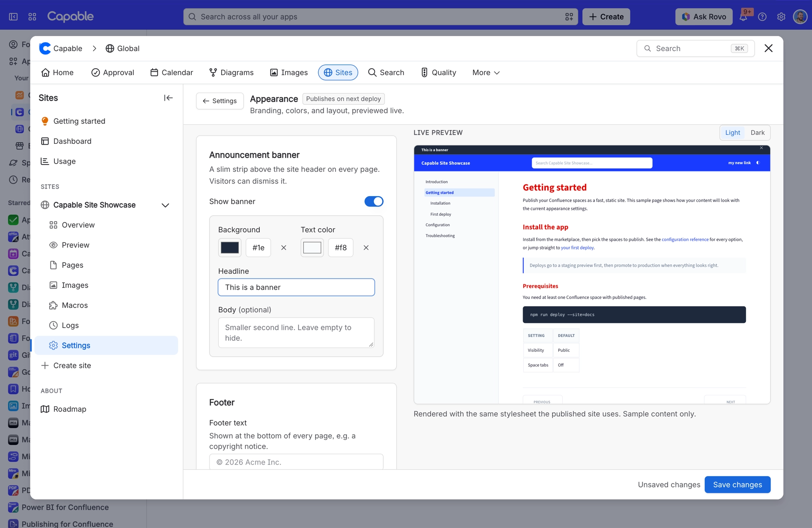Switch live preview to Light
The image size is (812, 528).
pyautogui.click(x=733, y=132)
